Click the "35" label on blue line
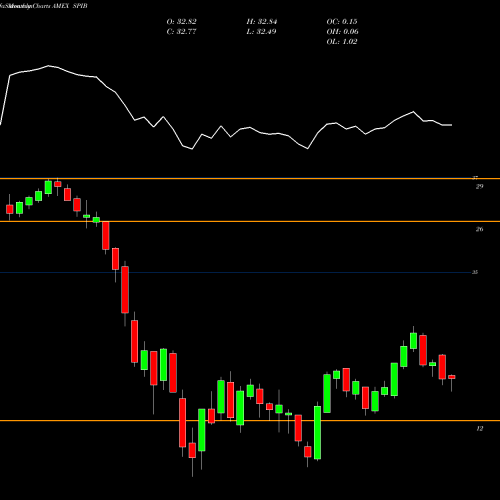Viewport: 500px width, 500px height. [475, 272]
